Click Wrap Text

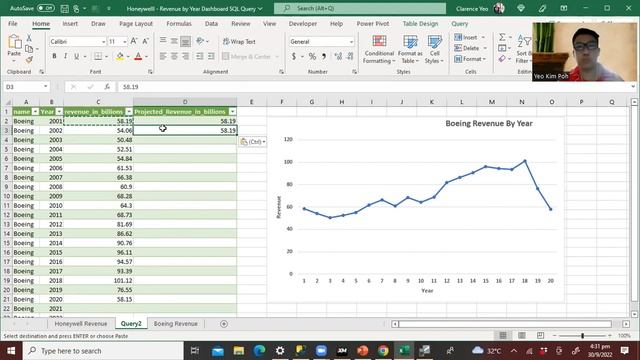point(239,42)
